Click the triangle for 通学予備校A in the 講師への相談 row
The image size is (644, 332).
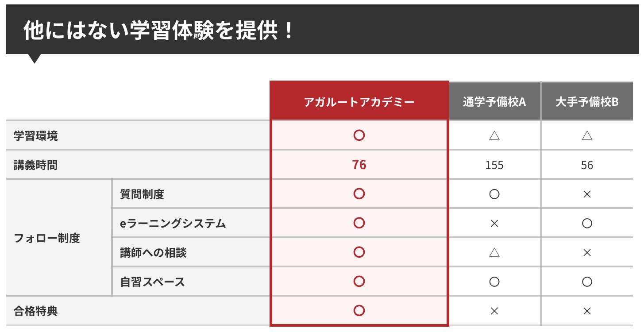pos(494,252)
